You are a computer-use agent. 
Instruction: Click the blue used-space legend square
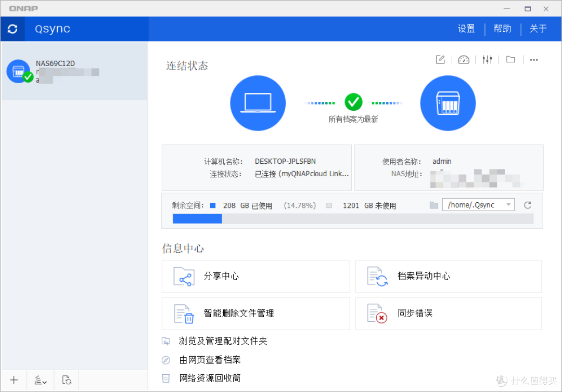click(213, 205)
